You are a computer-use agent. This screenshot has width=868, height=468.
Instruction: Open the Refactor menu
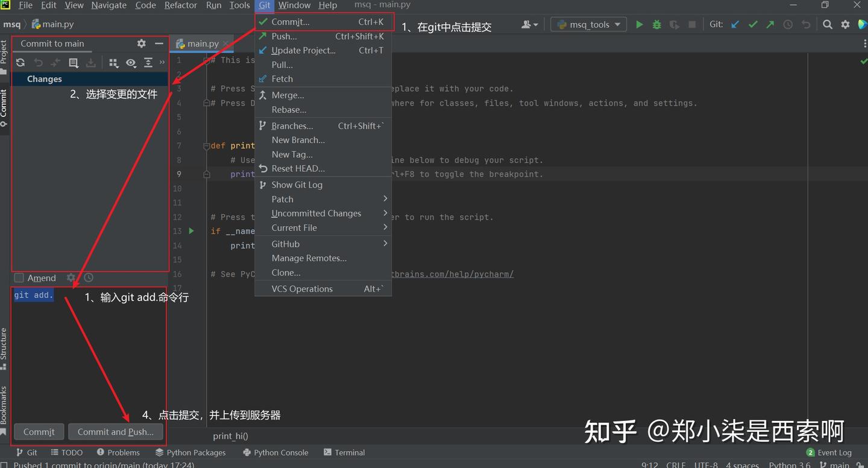180,5
